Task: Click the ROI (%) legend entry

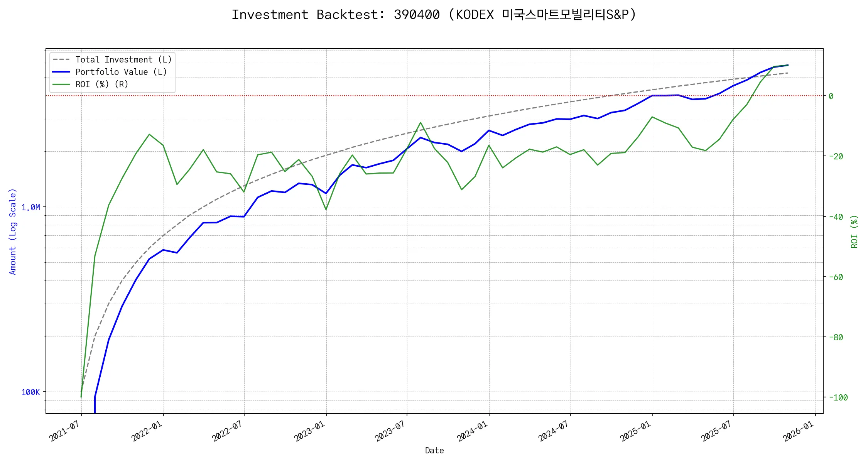Action: pos(101,84)
